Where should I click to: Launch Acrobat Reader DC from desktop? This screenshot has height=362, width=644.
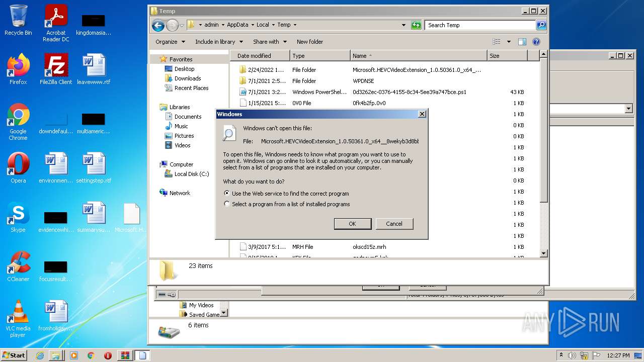[x=56, y=23]
